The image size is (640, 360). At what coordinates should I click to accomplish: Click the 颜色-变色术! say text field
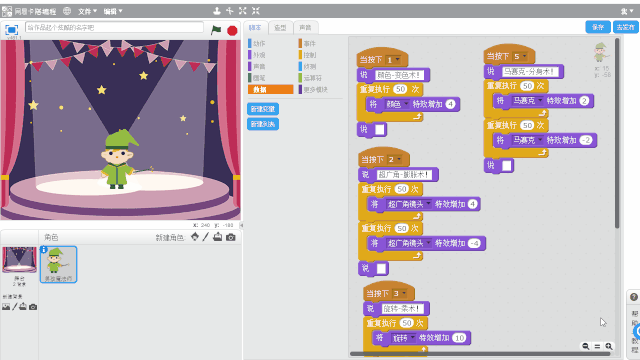coord(399,75)
